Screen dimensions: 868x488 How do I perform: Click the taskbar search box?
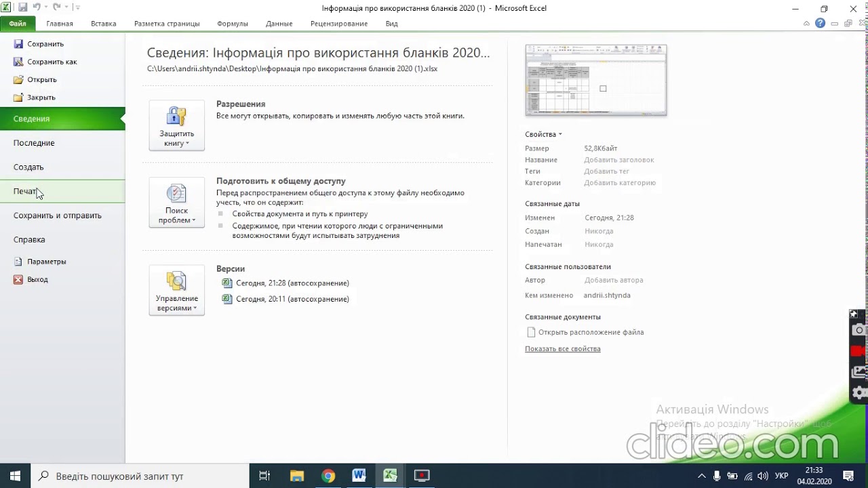tap(140, 476)
